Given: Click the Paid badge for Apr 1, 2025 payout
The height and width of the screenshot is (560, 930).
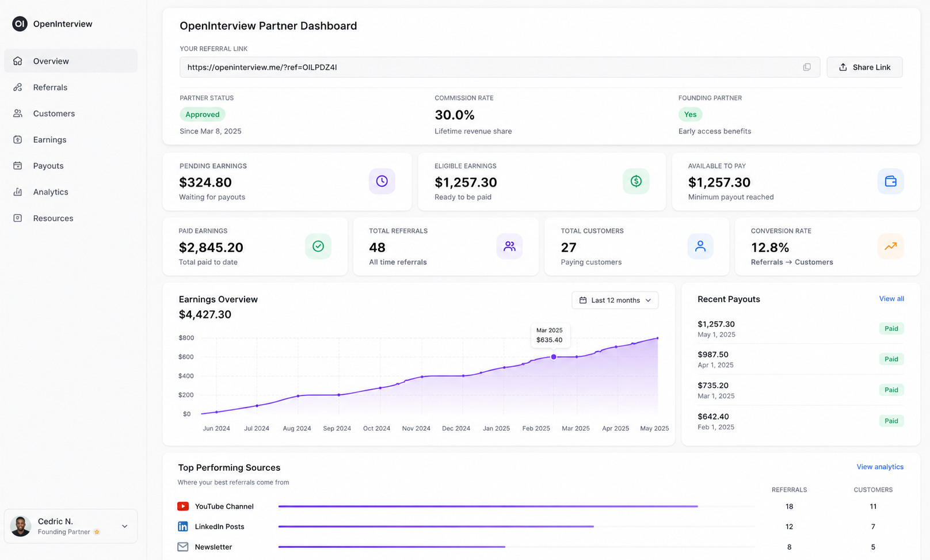Looking at the screenshot, I should (891, 359).
